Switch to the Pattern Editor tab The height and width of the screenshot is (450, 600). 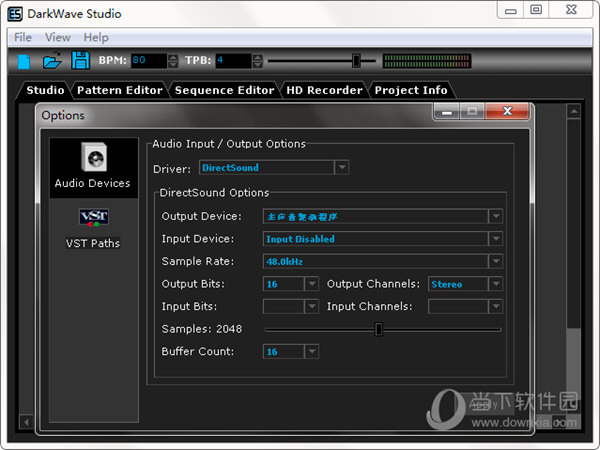click(120, 90)
